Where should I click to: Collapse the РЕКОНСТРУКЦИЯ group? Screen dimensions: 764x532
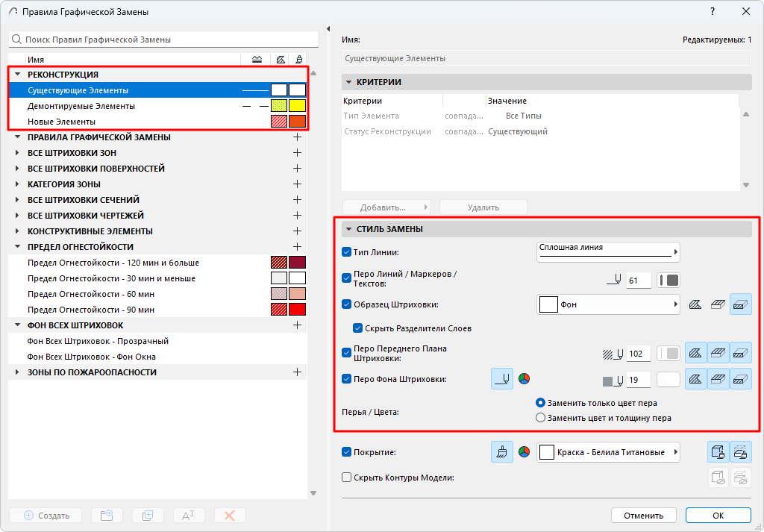18,75
